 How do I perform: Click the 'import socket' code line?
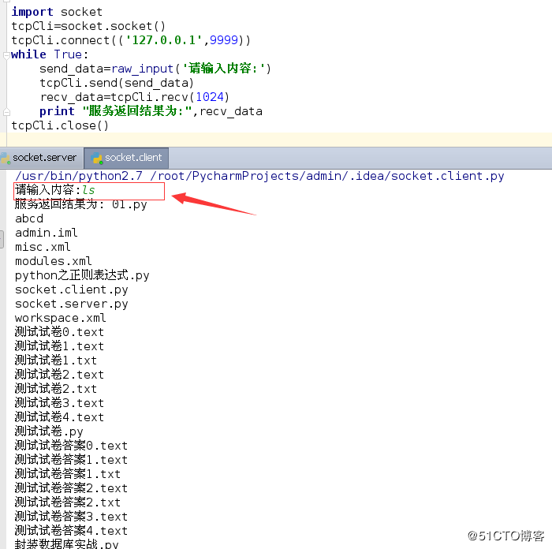[x=57, y=12]
